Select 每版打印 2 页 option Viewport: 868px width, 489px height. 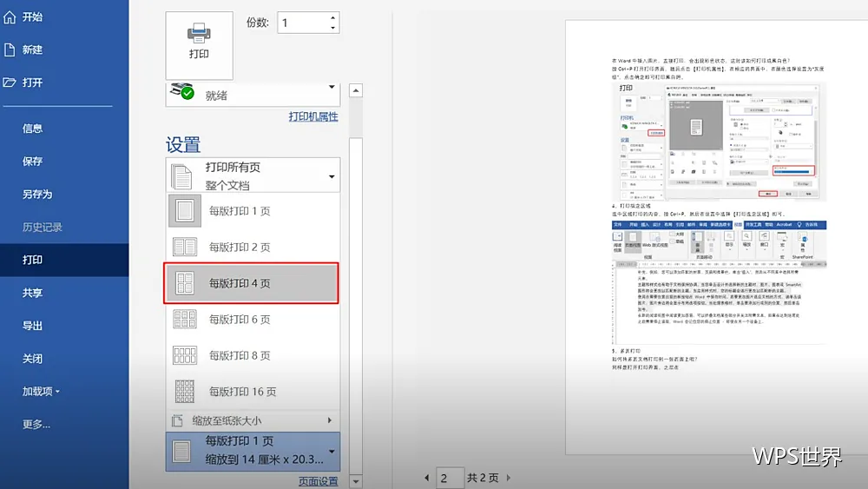pos(253,247)
